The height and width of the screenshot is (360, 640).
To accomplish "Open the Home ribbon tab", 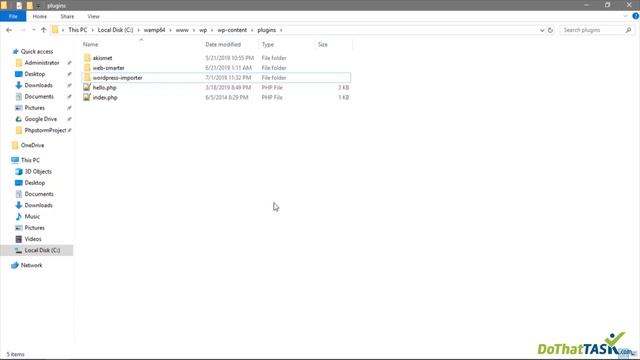I will [40, 17].
